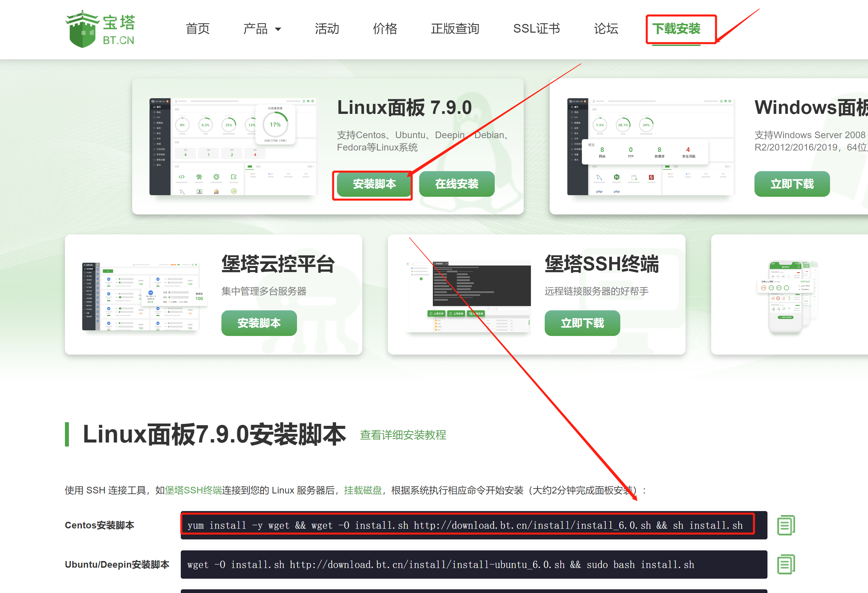Visit the 论坛 navigation link
868x593 pixels.
(606, 29)
